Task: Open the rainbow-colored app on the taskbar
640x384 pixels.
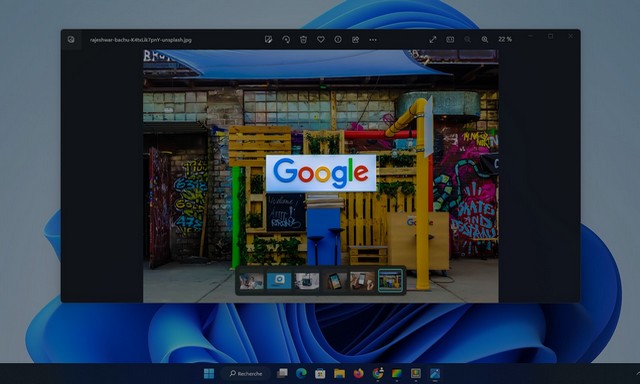Action: tap(396, 373)
